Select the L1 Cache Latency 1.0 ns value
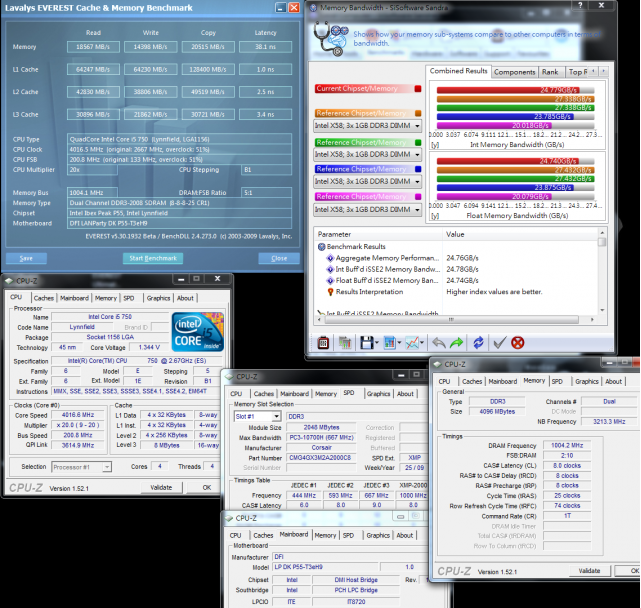Viewport: 641px width, 608px height. [265, 70]
